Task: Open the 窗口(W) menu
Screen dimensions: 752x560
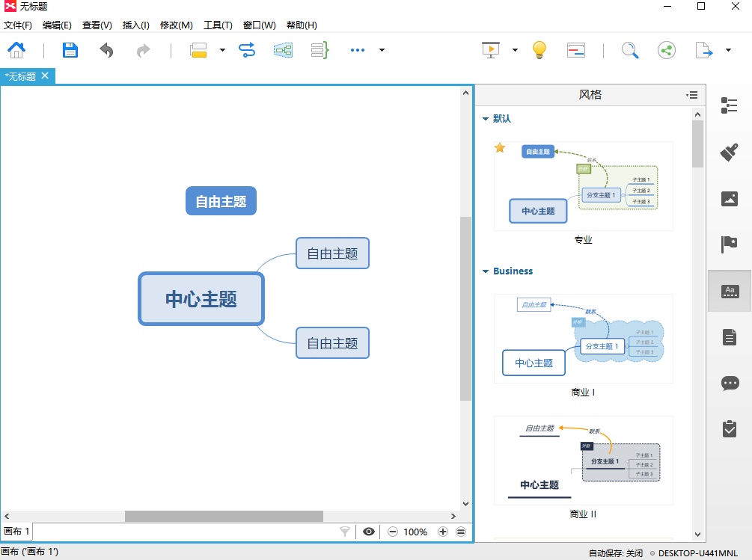Action: coord(260,25)
